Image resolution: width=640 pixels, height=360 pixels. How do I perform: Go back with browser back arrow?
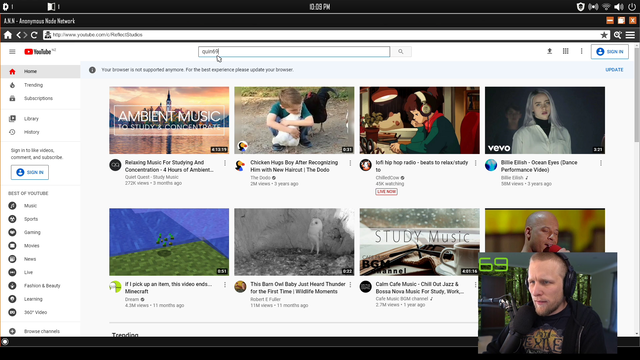(x=18, y=35)
